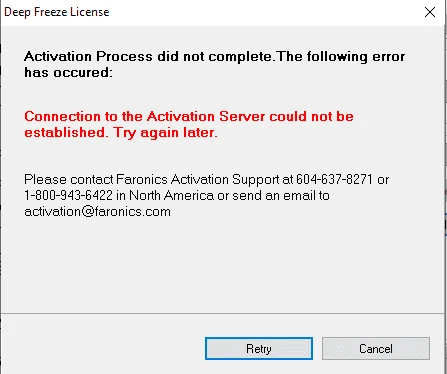Click the 'Try again later' phrase in red
Screen dimensions: 447x374
(x=164, y=133)
